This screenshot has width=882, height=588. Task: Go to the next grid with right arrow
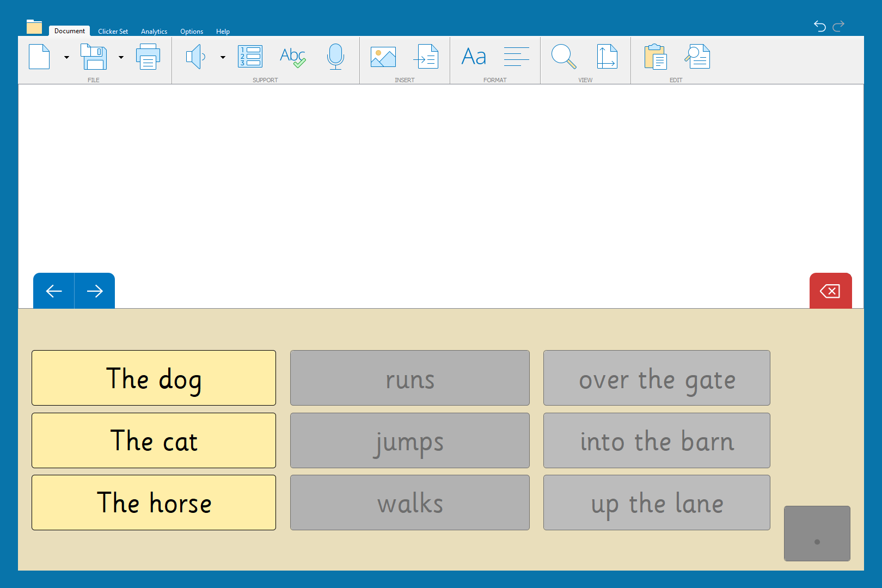(x=95, y=291)
